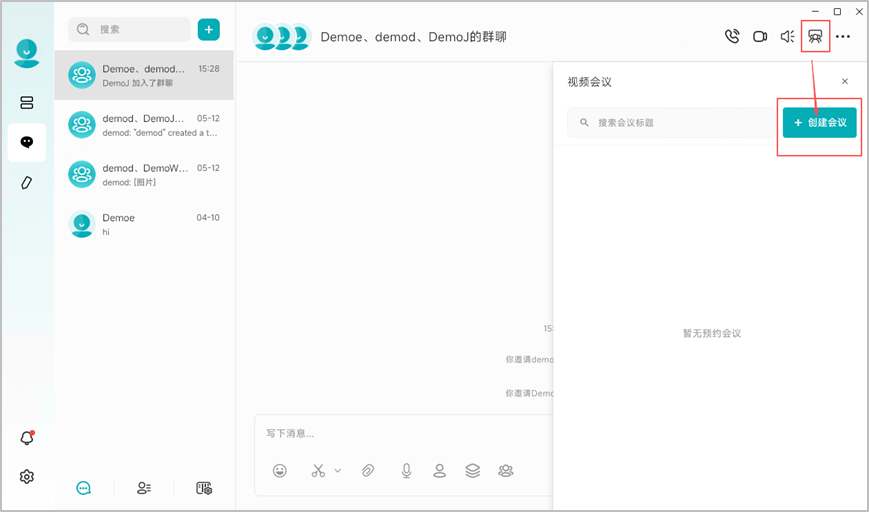Image resolution: width=869 pixels, height=512 pixels.
Task: Open the emoji picker
Action: click(280, 471)
